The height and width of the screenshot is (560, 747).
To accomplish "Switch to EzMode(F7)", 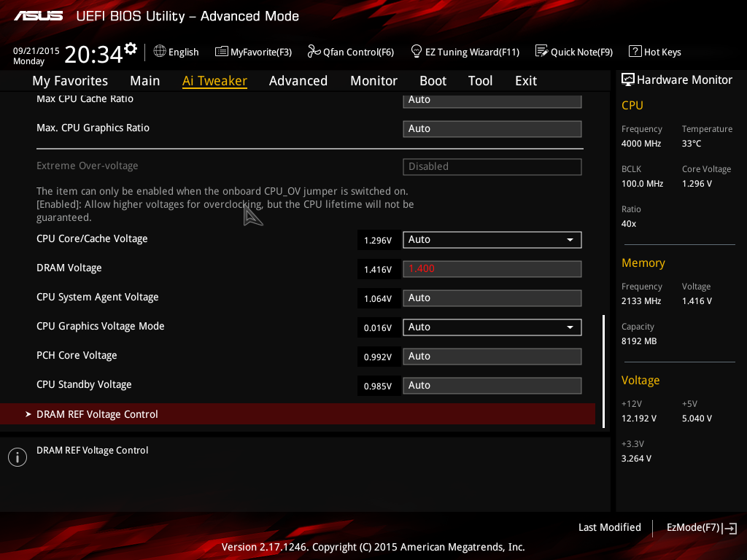I will (x=693, y=527).
